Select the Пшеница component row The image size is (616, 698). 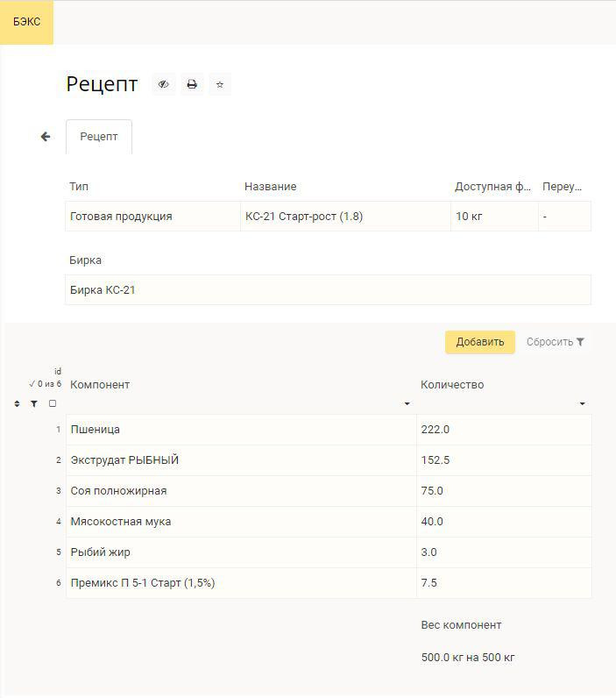coord(329,430)
